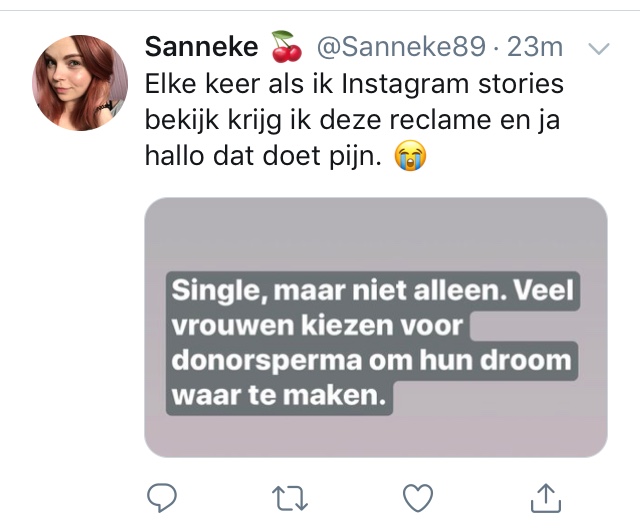This screenshot has width=640, height=528.
Task: Open the share tweet upload icon
Action: point(546,497)
